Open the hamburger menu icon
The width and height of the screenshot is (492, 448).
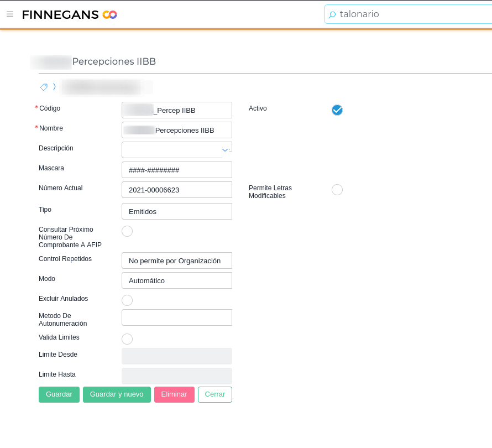coord(10,14)
